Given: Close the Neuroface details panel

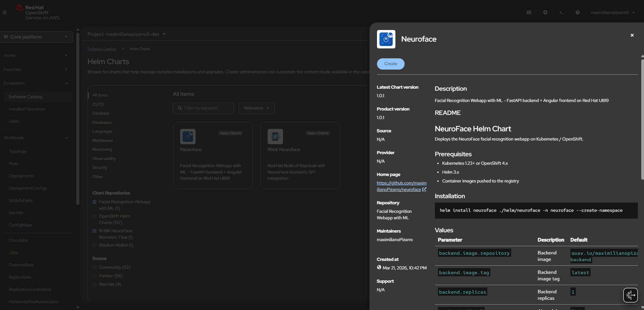Looking at the screenshot, I should [632, 35].
